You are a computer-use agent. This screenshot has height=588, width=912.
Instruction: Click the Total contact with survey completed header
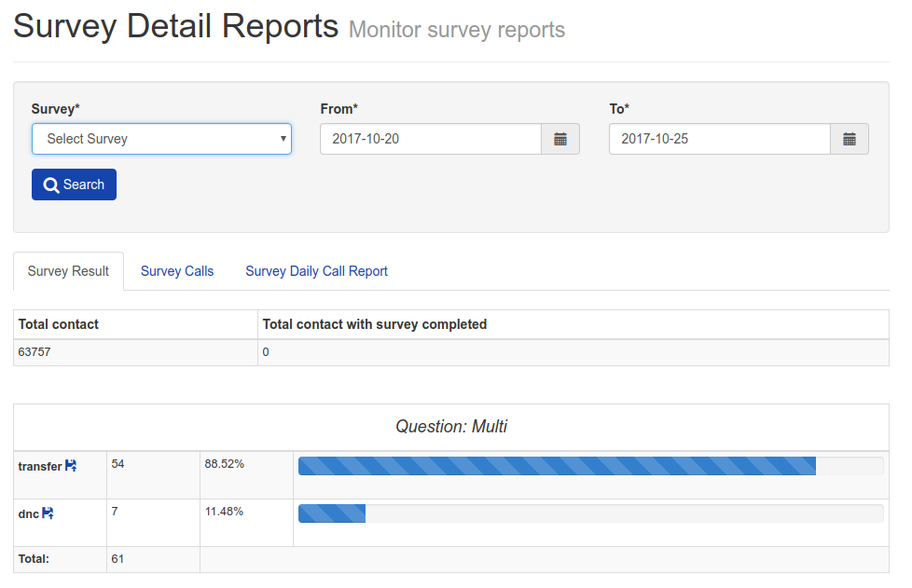coord(375,324)
